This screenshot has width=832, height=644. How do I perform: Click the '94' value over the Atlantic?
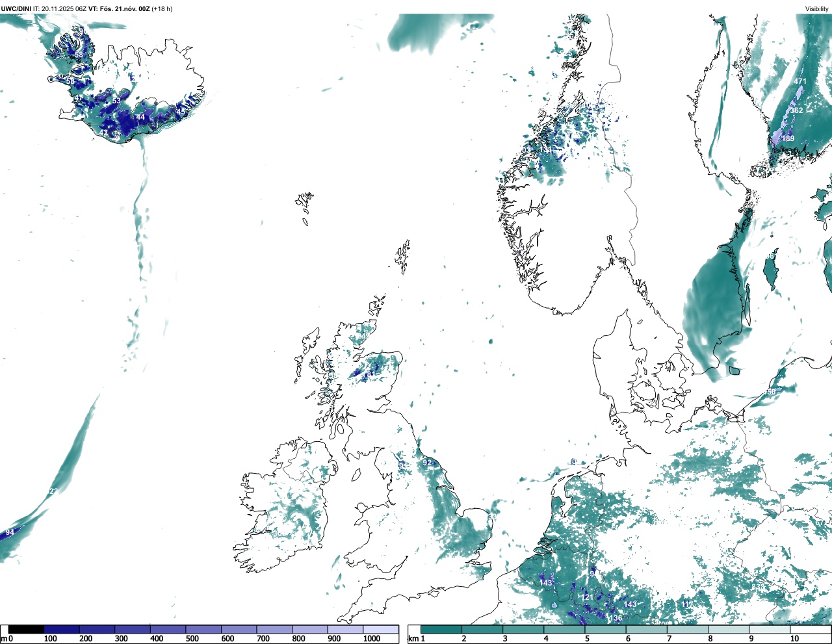click(10, 533)
